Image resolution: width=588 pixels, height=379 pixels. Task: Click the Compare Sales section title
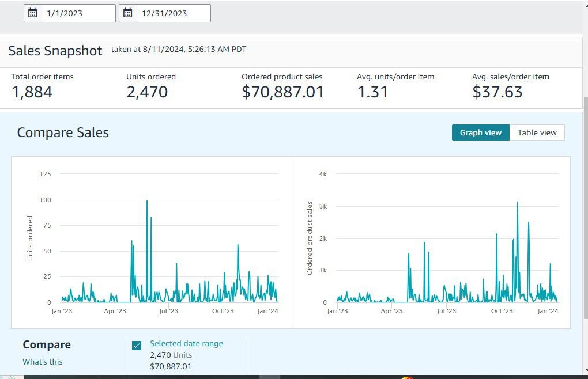point(63,132)
